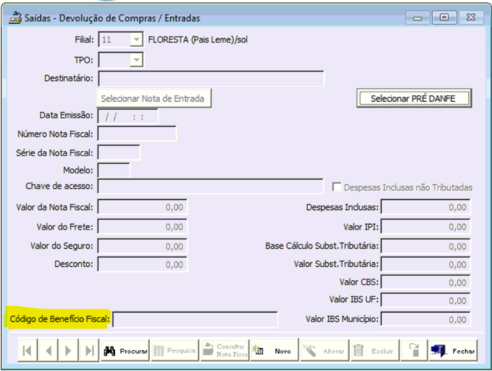Click the Valor Subst.Tributária field
This screenshot has height=371, width=492.
[426, 264]
